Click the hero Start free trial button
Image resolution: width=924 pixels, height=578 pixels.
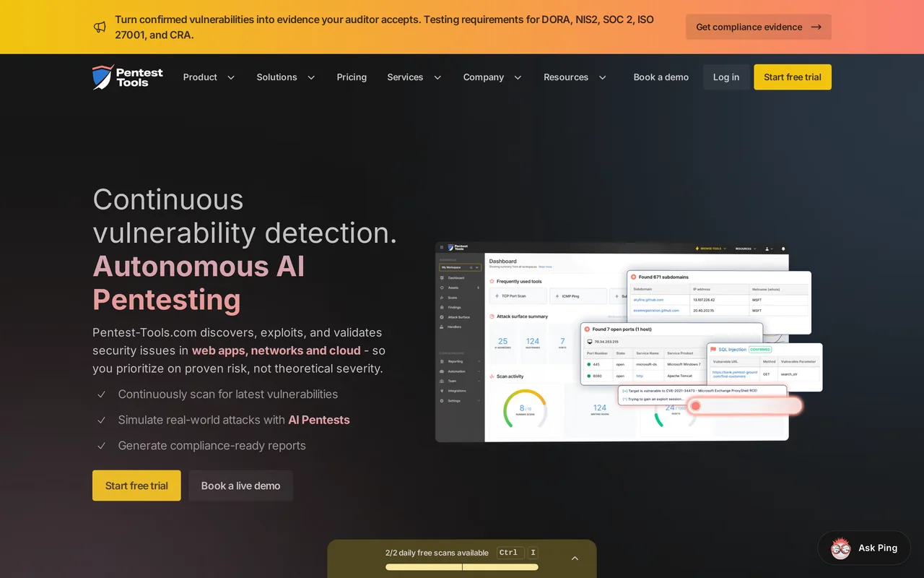tap(136, 486)
